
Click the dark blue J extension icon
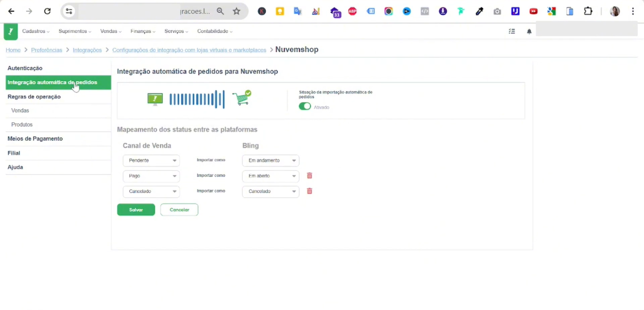pyautogui.click(x=515, y=11)
